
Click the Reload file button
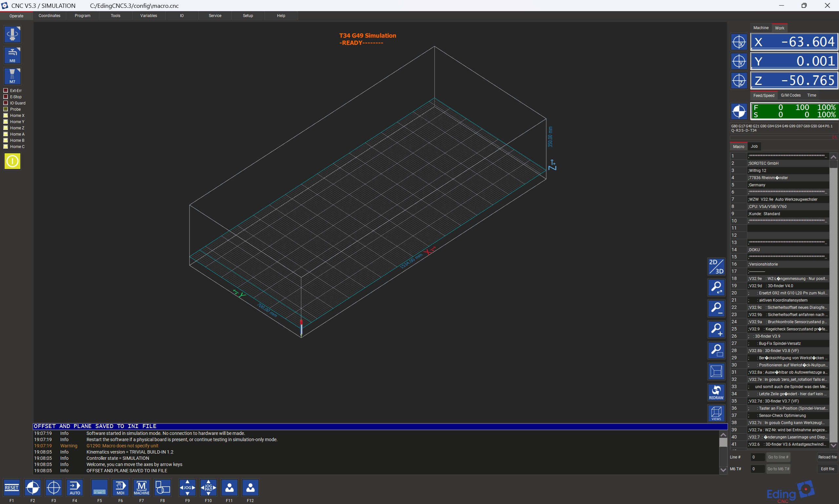click(827, 457)
